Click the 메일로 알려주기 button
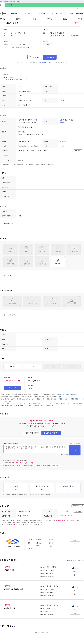This screenshot has height=644, width=84. click(56, 466)
